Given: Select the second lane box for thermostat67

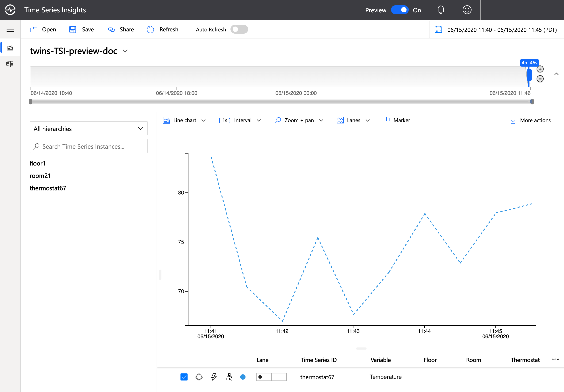Looking at the screenshot, I should [268, 377].
